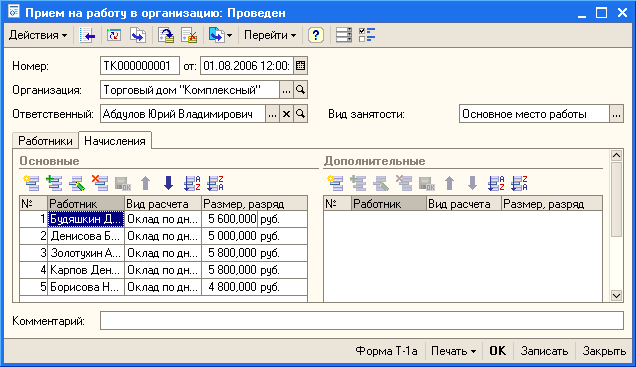The image size is (636, 367).
Task: Click the Записать button
Action: pos(544,351)
